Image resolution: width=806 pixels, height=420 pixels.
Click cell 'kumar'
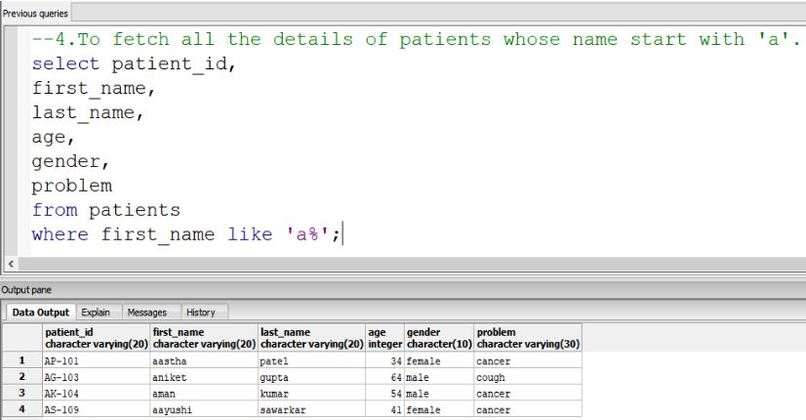click(x=312, y=394)
